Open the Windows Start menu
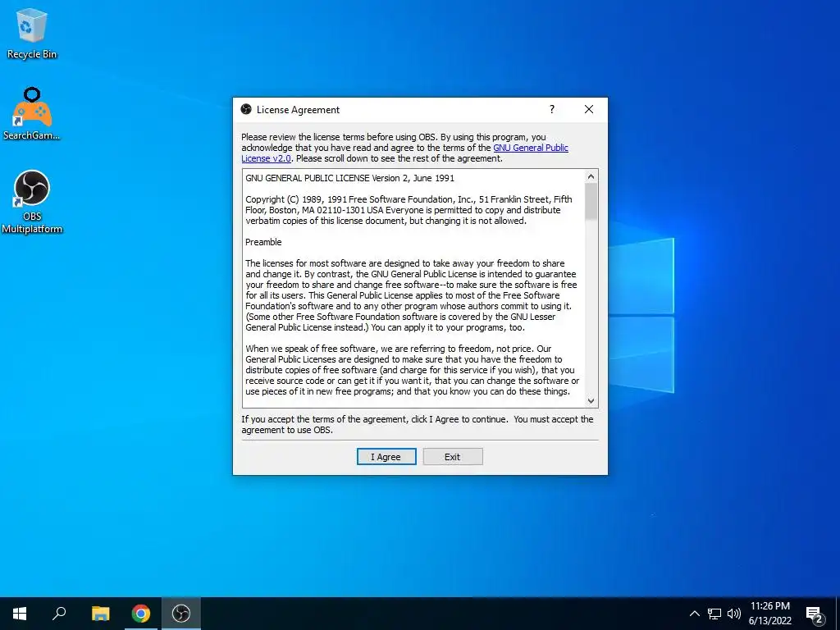This screenshot has width=840, height=630. (20, 614)
